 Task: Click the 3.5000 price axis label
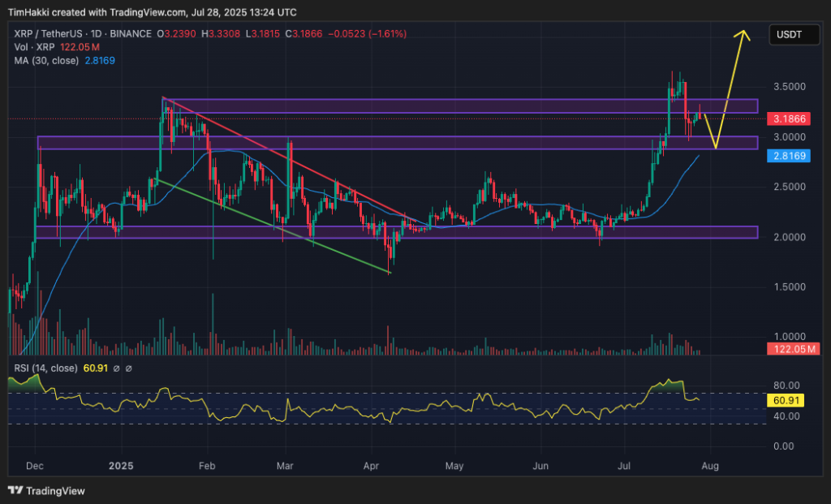[x=792, y=86]
